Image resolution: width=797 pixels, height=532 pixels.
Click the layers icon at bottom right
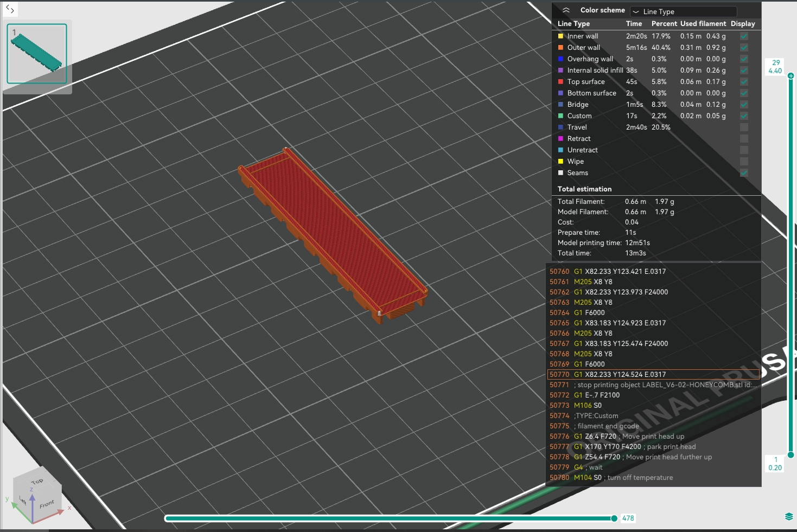pos(789,516)
